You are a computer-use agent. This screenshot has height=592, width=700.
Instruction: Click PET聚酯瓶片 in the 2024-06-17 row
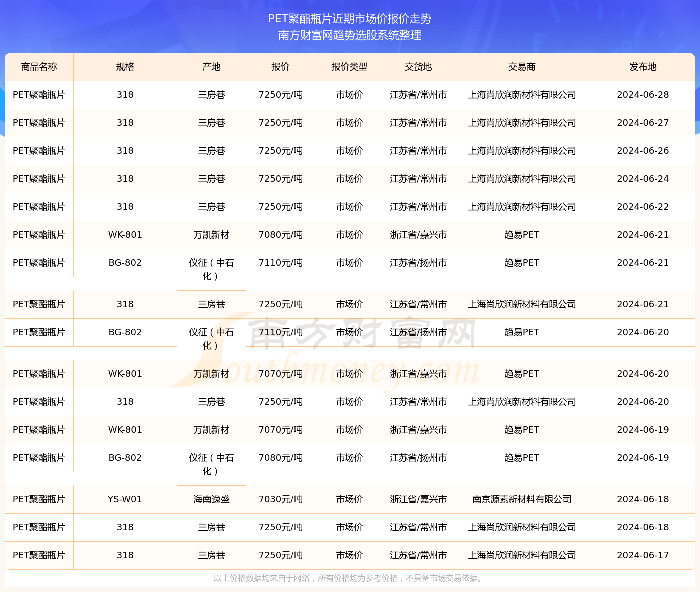[x=39, y=555]
